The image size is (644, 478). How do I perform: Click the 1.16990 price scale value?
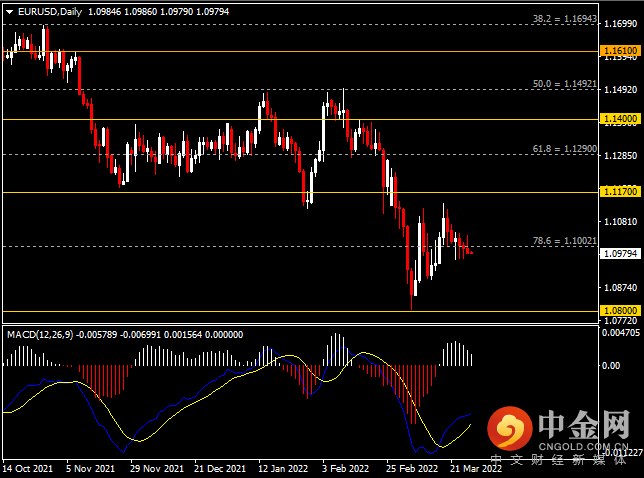[x=621, y=24]
